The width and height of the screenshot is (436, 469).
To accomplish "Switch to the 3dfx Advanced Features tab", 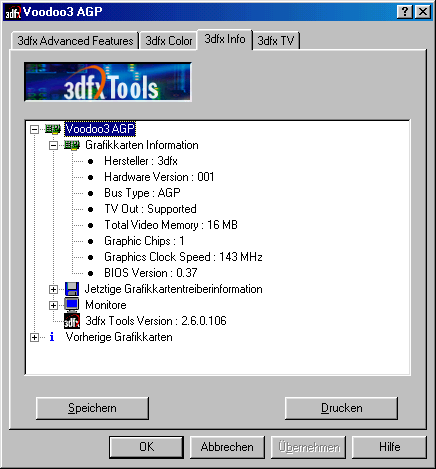I will [75, 41].
